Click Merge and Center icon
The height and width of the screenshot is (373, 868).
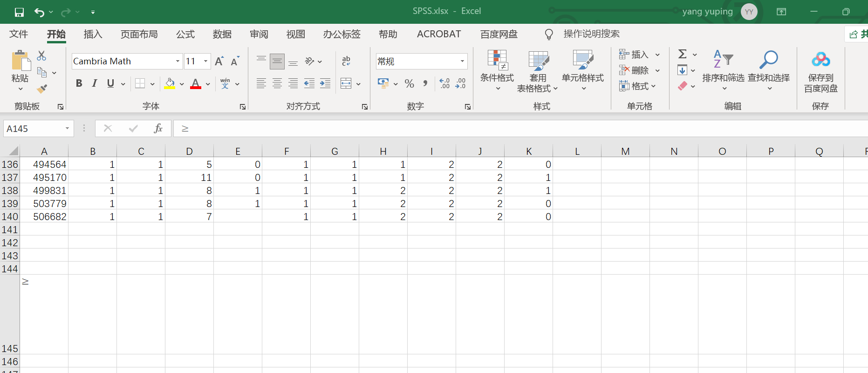coord(346,83)
